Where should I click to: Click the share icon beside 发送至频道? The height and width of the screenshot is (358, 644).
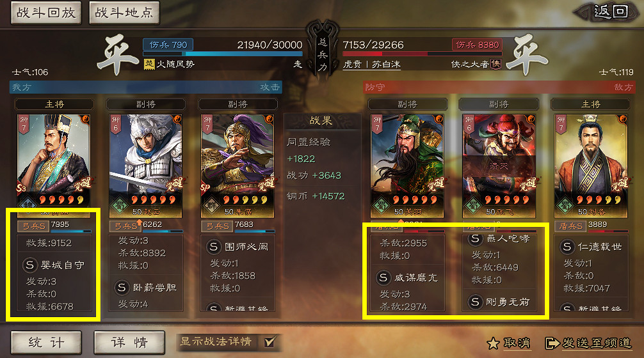552,343
